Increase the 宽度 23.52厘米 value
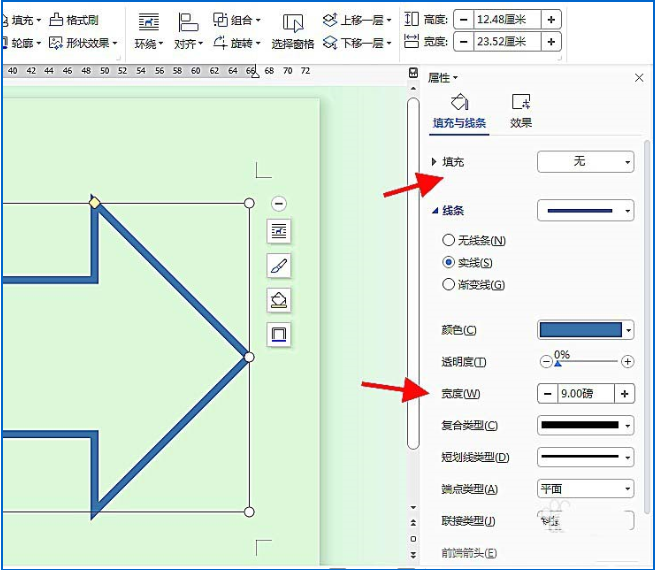This screenshot has width=656, height=570. [551, 42]
